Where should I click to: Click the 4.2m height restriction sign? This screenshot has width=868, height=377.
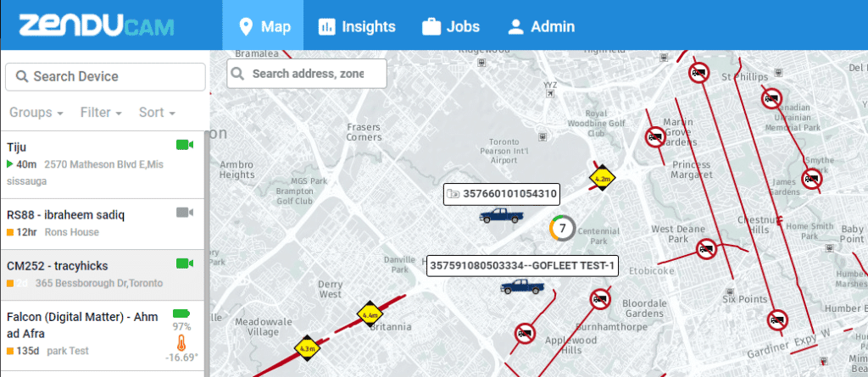pos(602,178)
